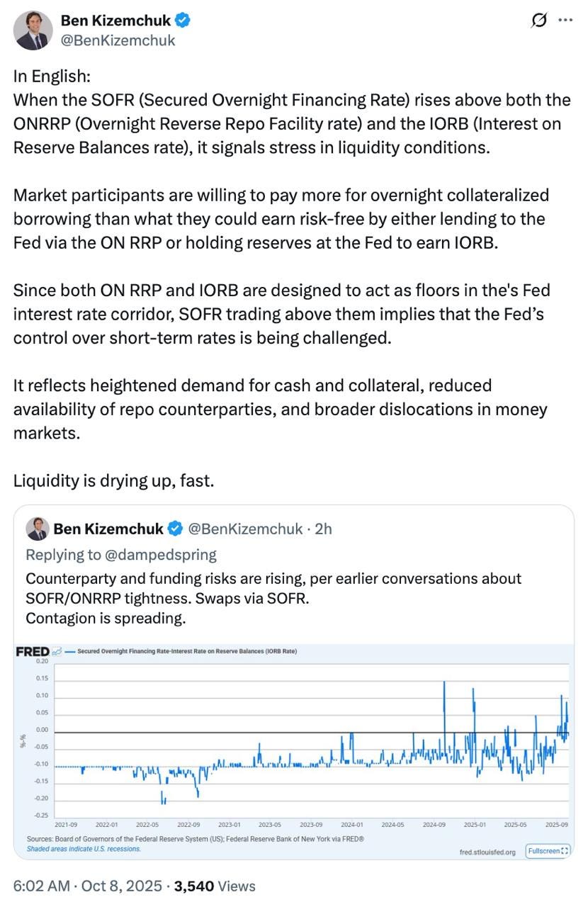Click the chart icon beside the FRED logo
The height and width of the screenshot is (907, 588).
57,651
